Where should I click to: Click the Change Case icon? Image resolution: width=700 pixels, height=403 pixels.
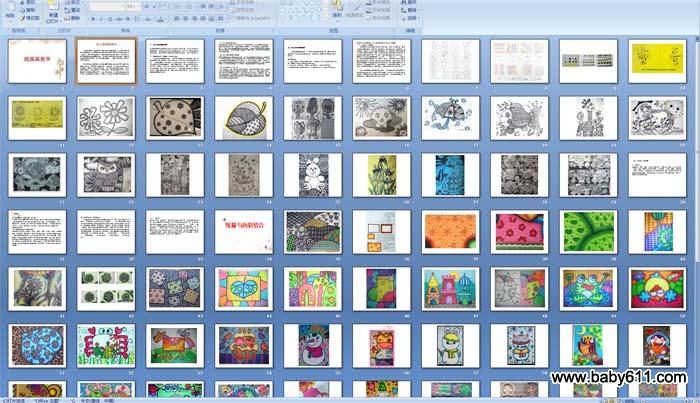[147, 19]
